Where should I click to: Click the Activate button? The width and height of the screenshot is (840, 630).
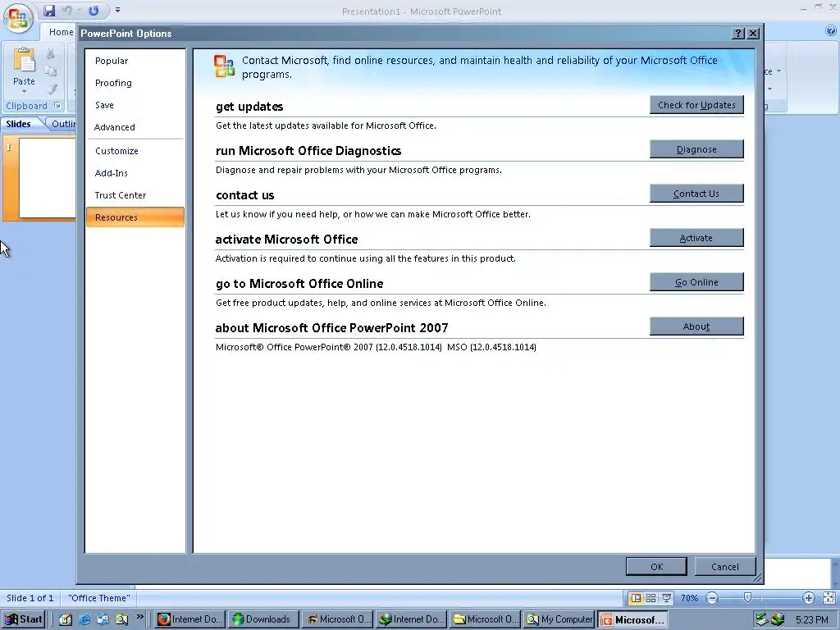[696, 238]
